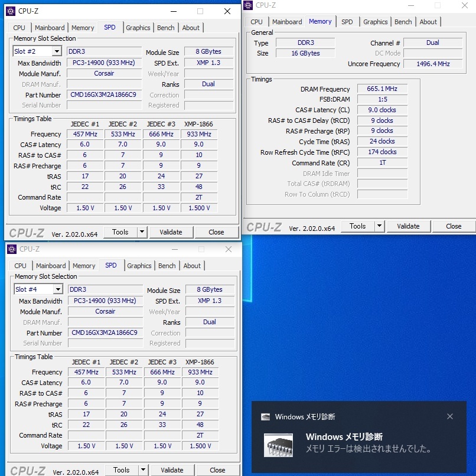This screenshot has width=476, height=476.
Task: Open About tab in Slot #2 window
Action: coord(191,28)
